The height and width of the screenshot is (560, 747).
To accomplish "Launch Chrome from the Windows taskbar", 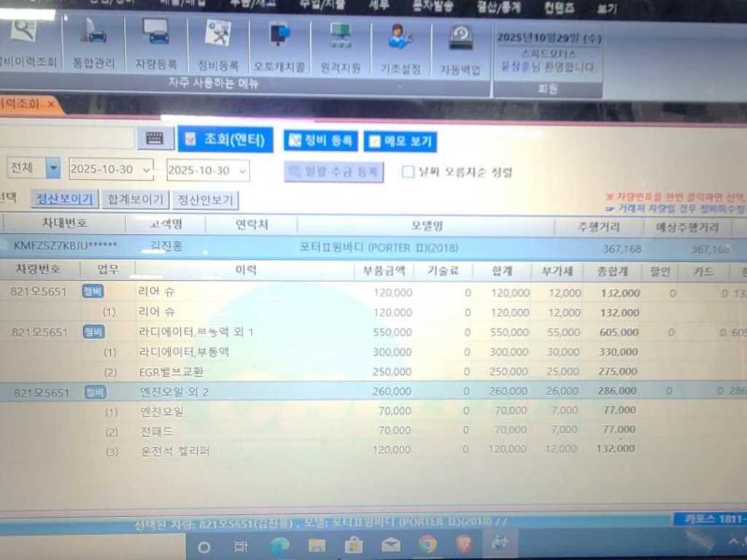I will pos(427,545).
